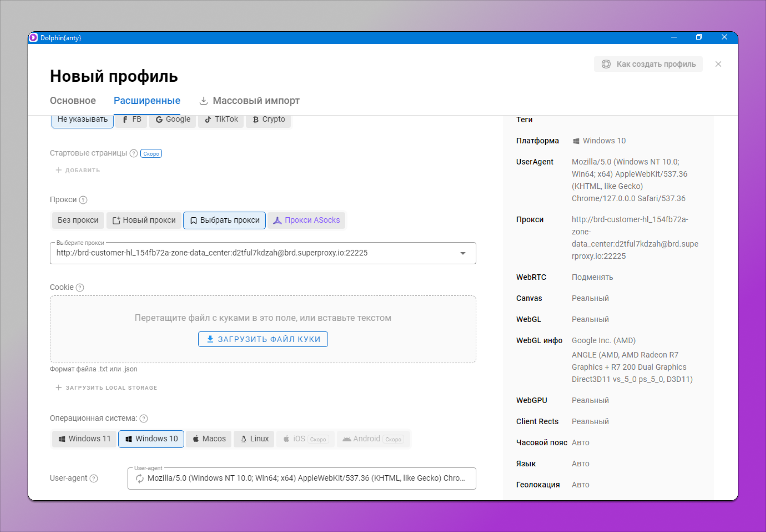Click the help icon beside User-agent label
This screenshot has width=766, height=532.
pos(94,478)
